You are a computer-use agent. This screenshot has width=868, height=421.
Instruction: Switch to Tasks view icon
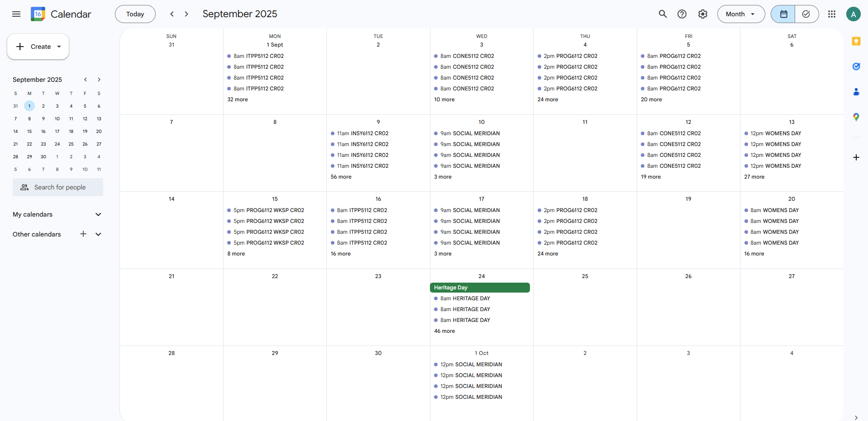coord(806,14)
